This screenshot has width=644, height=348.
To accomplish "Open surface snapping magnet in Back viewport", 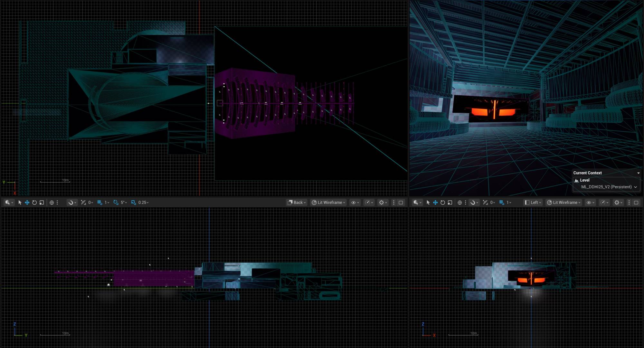I will (71, 202).
